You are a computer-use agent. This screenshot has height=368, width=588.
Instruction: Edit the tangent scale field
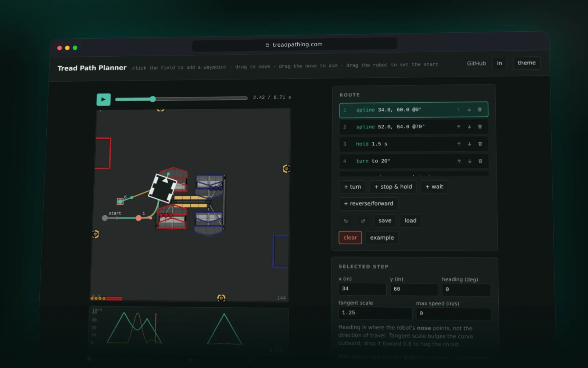pos(375,313)
